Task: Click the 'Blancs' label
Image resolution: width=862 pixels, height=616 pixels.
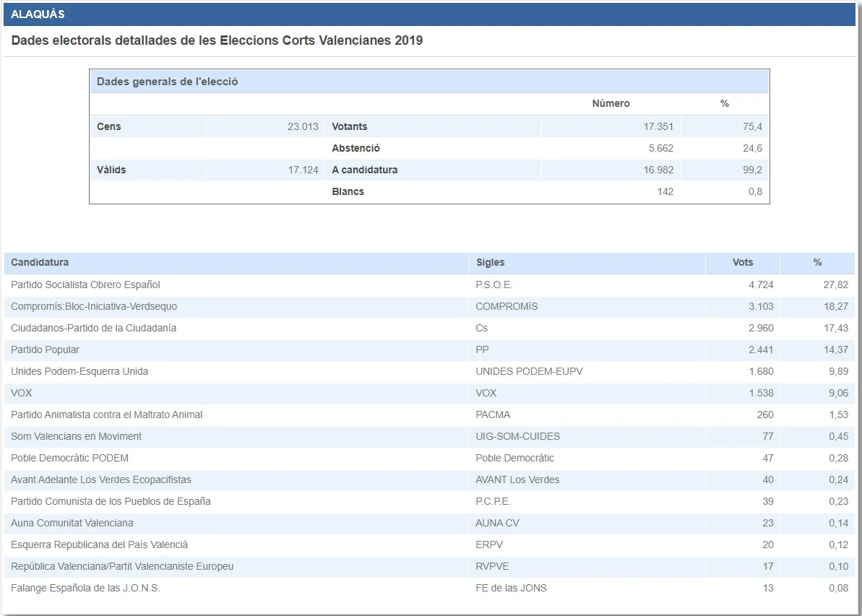Action: click(348, 191)
